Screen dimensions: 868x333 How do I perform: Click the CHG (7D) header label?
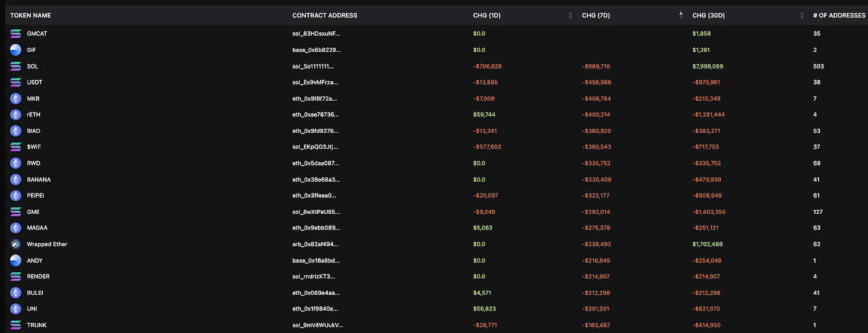click(x=596, y=15)
